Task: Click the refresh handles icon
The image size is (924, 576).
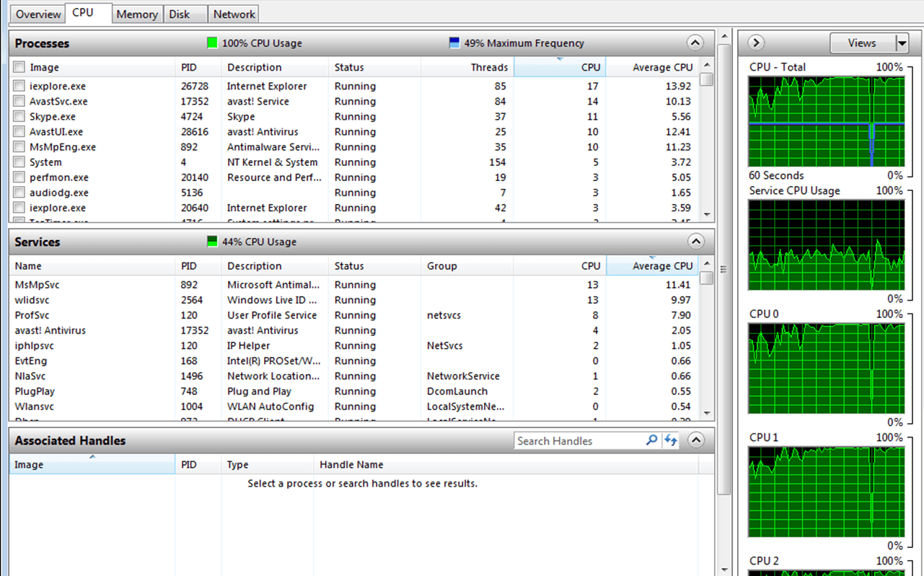Action: click(671, 440)
